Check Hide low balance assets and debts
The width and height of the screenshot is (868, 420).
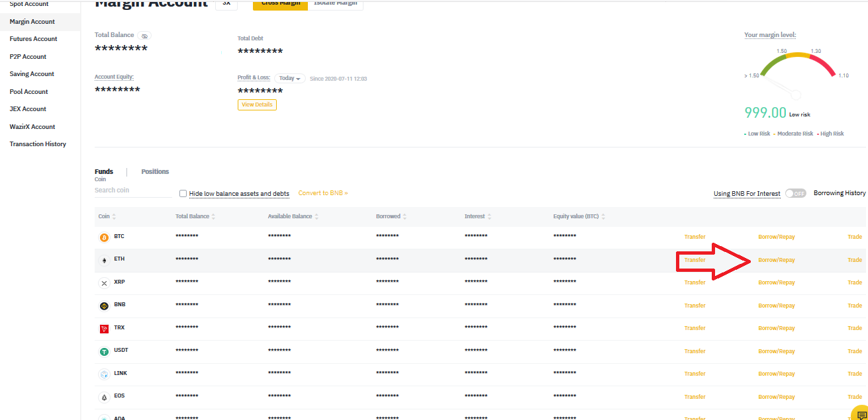(183, 194)
